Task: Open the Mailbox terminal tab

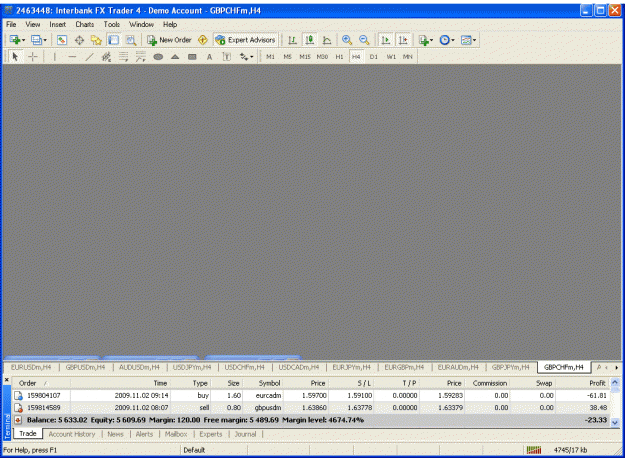Action: [176, 434]
